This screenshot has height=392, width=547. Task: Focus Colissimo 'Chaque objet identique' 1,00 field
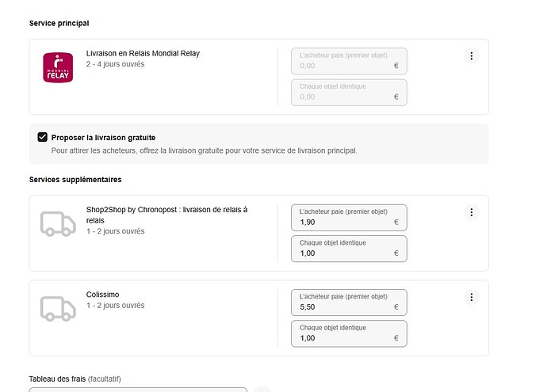349,334
